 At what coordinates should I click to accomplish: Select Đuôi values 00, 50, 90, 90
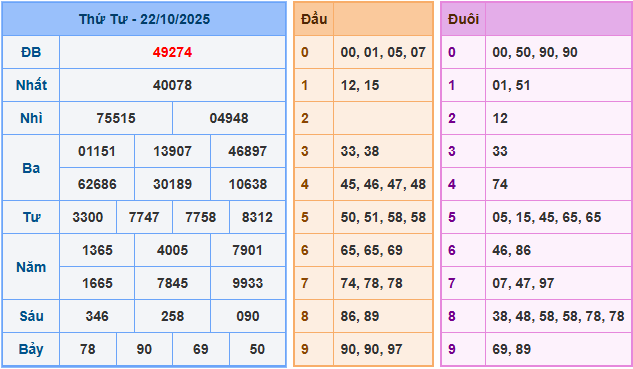tap(535, 52)
